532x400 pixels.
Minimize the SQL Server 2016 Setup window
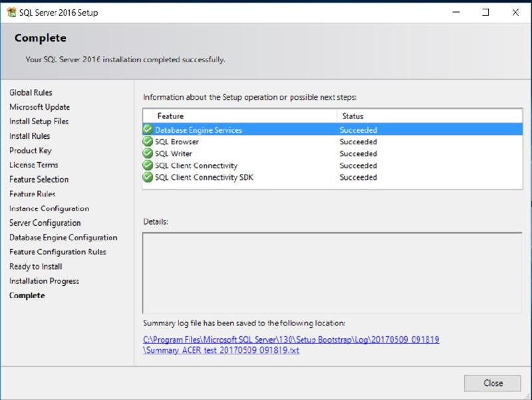tap(456, 12)
